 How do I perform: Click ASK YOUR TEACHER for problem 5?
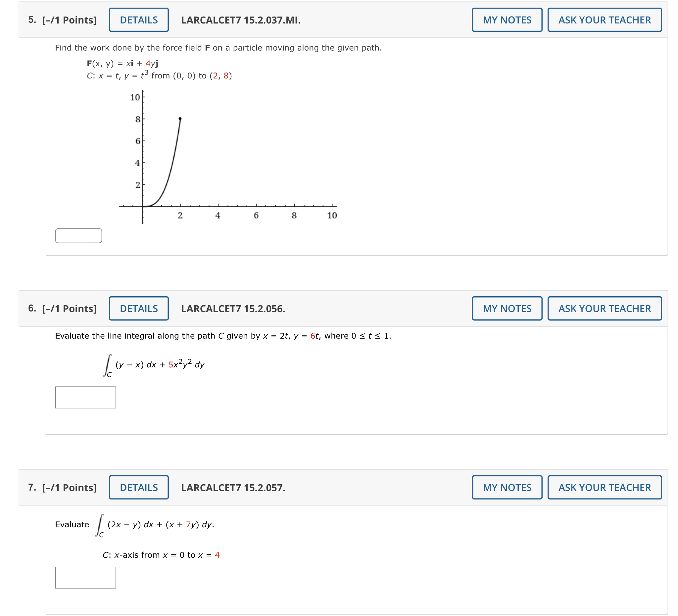coord(605,20)
